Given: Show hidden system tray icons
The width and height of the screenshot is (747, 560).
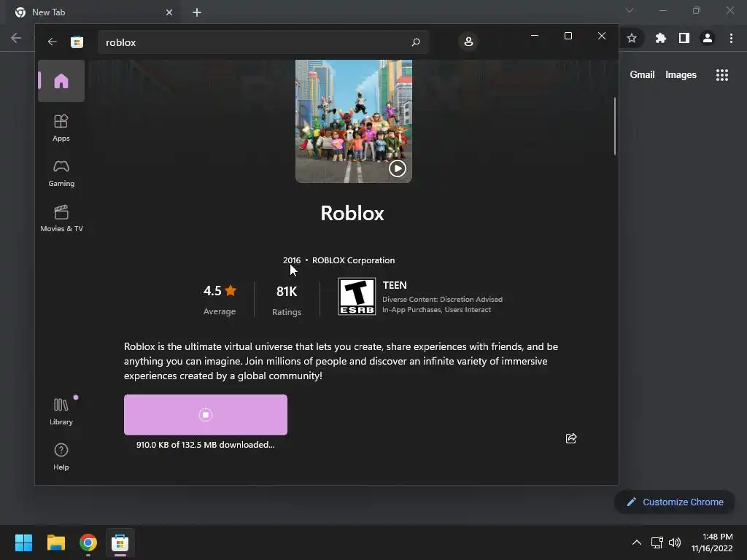Looking at the screenshot, I should pyautogui.click(x=636, y=542).
